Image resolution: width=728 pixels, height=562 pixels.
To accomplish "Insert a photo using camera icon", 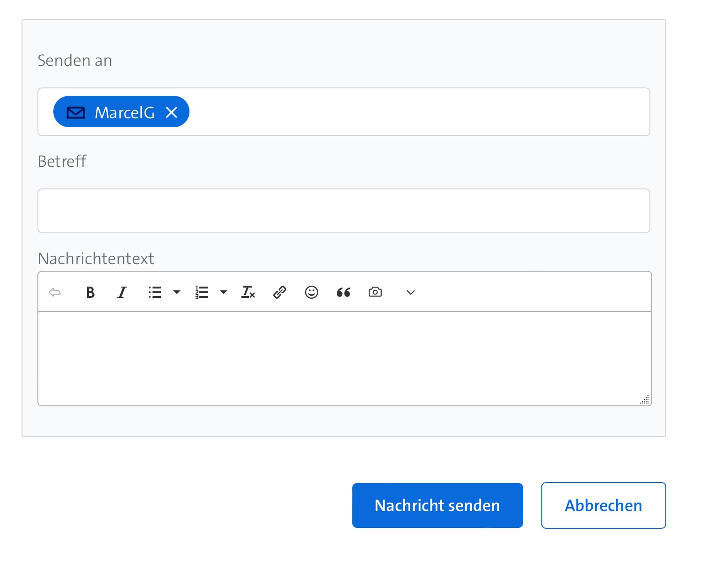I will pyautogui.click(x=375, y=292).
